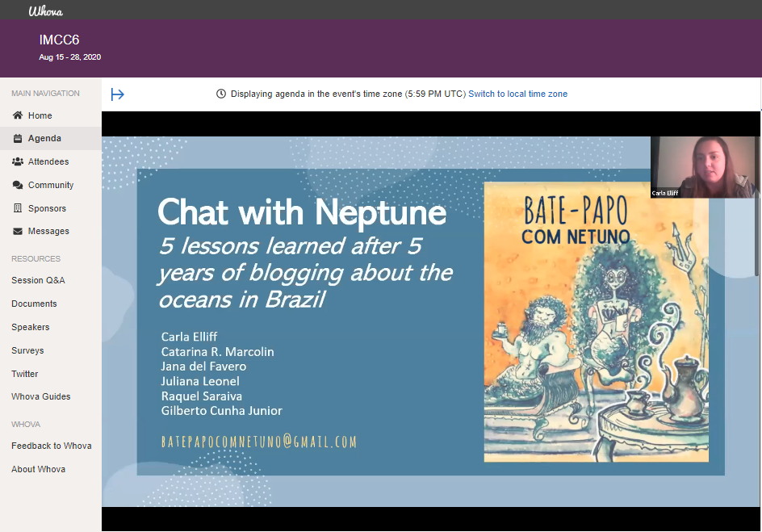This screenshot has width=762, height=532.
Task: View the Speakers list
Action: point(30,327)
